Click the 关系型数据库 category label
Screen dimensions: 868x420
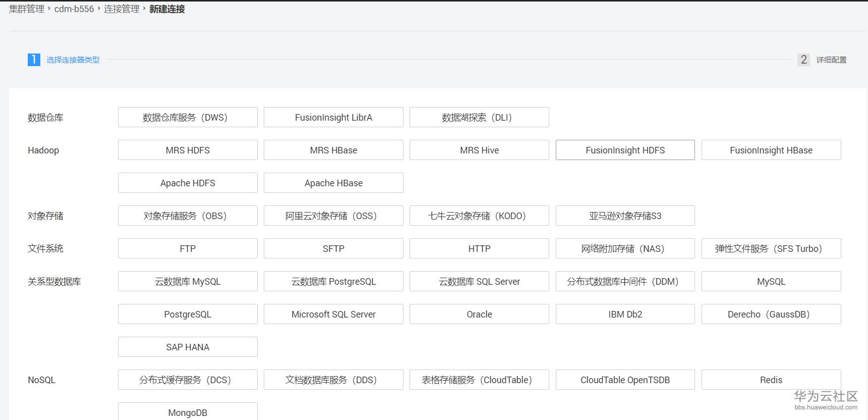coord(54,282)
